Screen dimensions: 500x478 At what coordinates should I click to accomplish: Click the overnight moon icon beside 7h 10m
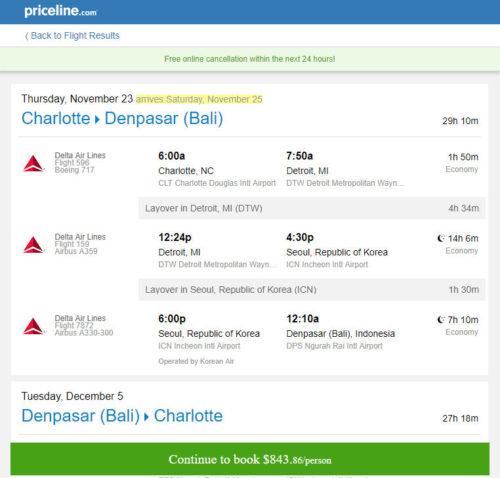click(x=441, y=320)
